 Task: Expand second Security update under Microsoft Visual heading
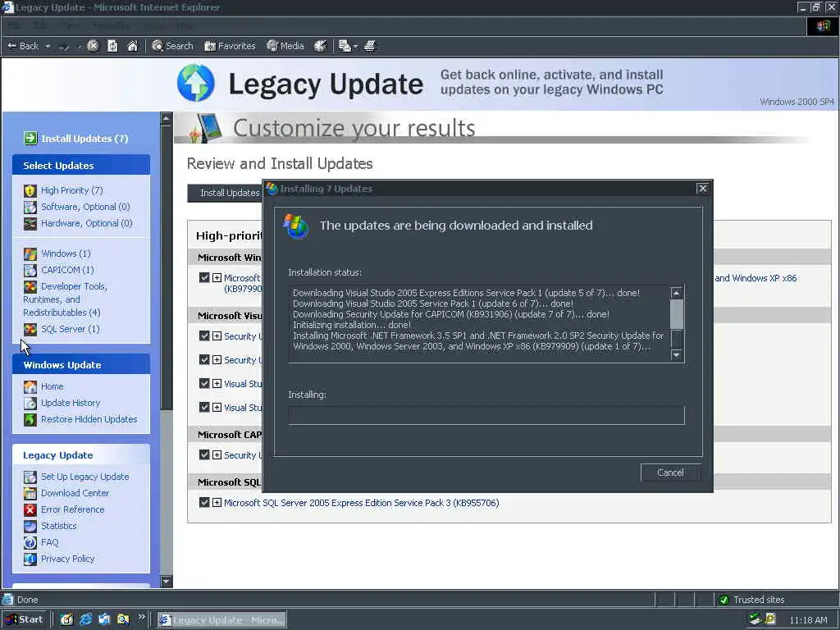pos(217,359)
